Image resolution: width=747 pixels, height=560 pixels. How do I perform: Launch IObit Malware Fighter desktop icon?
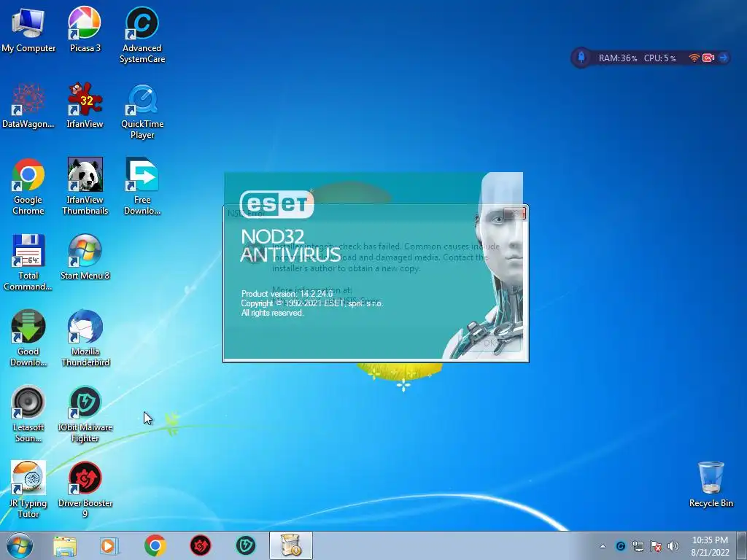tap(85, 414)
